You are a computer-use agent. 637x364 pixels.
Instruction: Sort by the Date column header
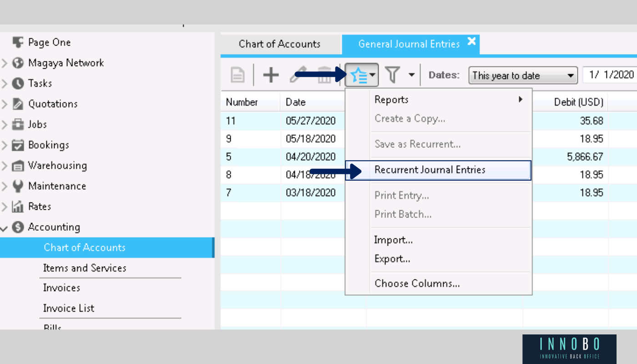click(x=313, y=102)
